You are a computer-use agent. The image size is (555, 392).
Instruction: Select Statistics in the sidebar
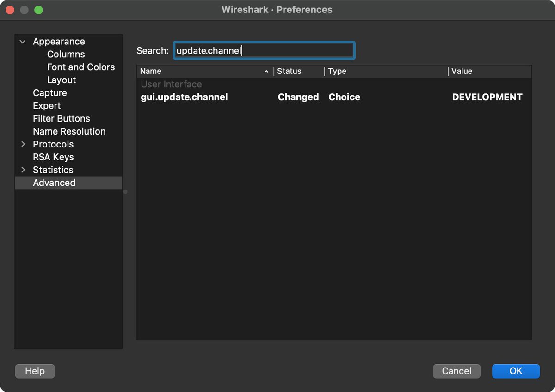[x=53, y=170]
